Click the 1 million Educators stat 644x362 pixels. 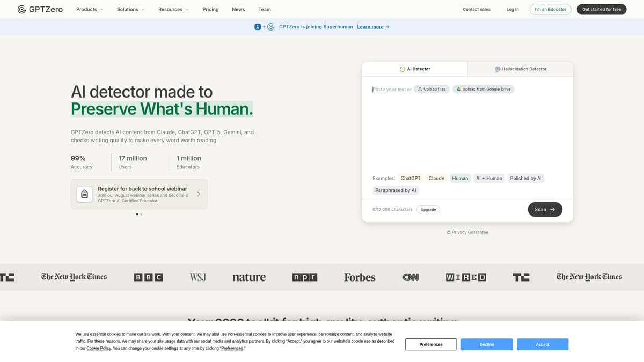pos(189,162)
